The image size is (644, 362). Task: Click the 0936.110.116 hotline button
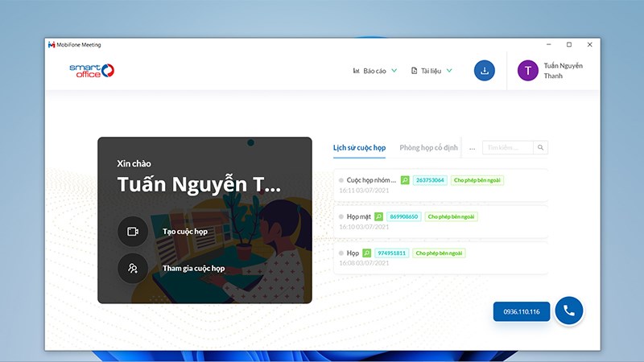click(522, 311)
